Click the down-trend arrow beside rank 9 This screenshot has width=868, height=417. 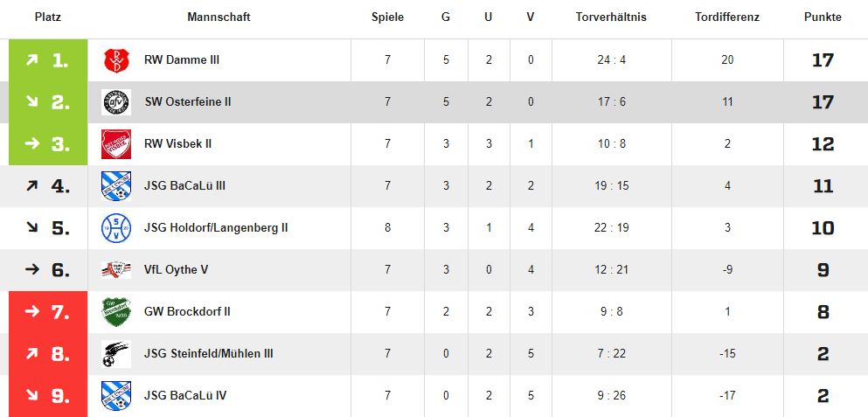(x=32, y=396)
